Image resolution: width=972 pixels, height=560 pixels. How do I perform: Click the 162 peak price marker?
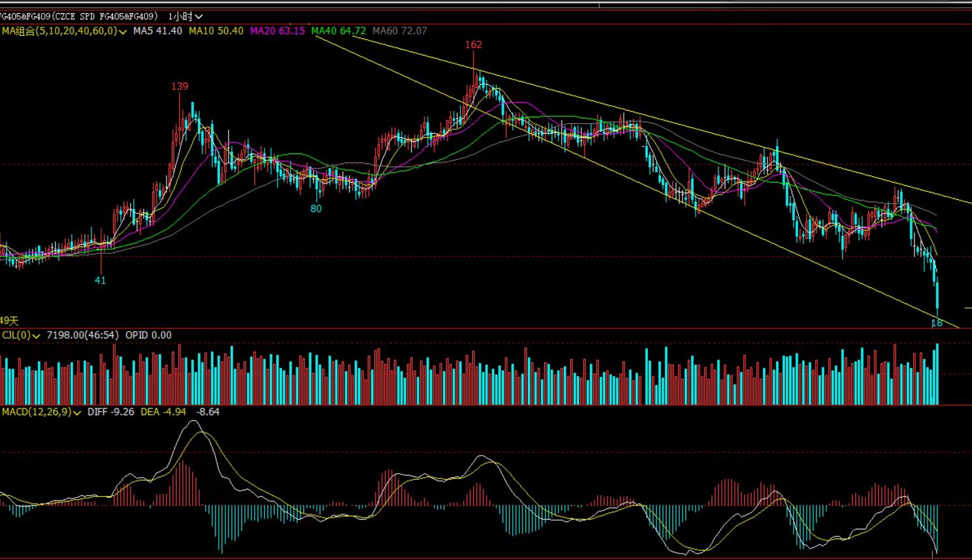point(474,44)
